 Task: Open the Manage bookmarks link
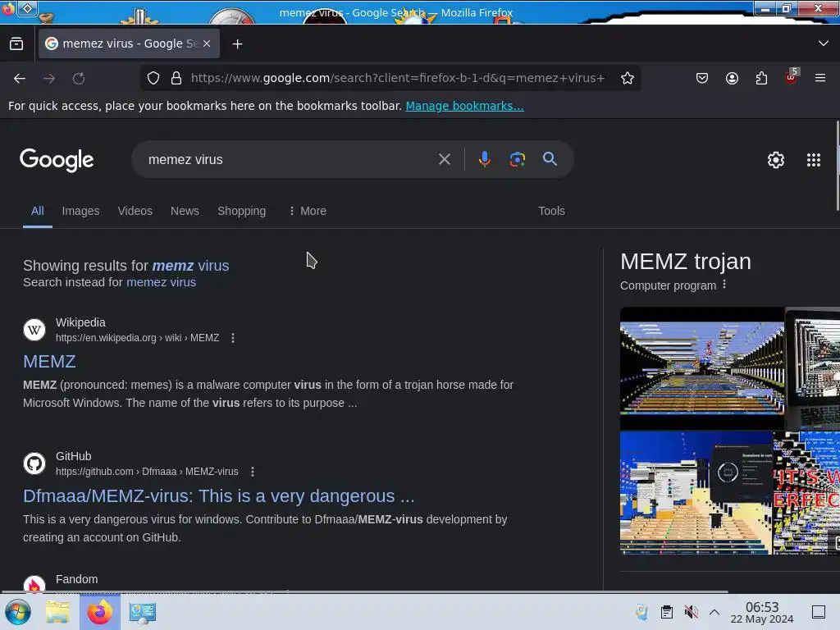pos(464,106)
